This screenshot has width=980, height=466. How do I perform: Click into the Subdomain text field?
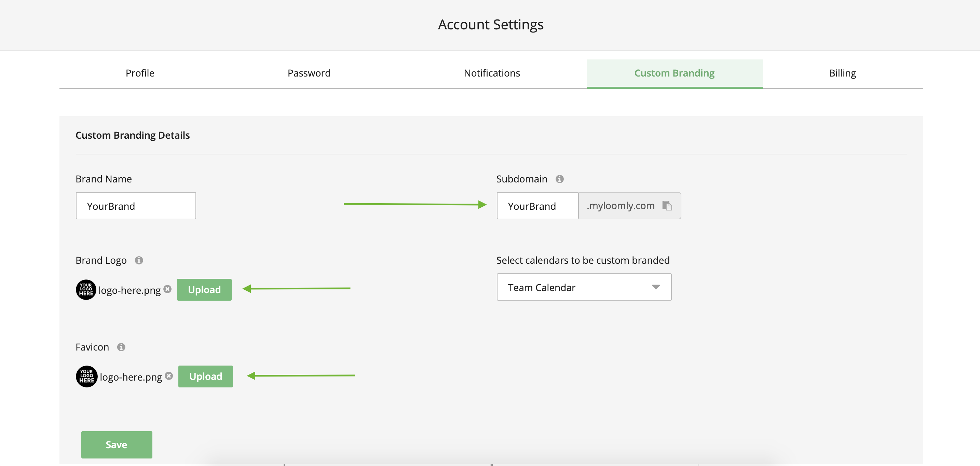[x=537, y=206]
